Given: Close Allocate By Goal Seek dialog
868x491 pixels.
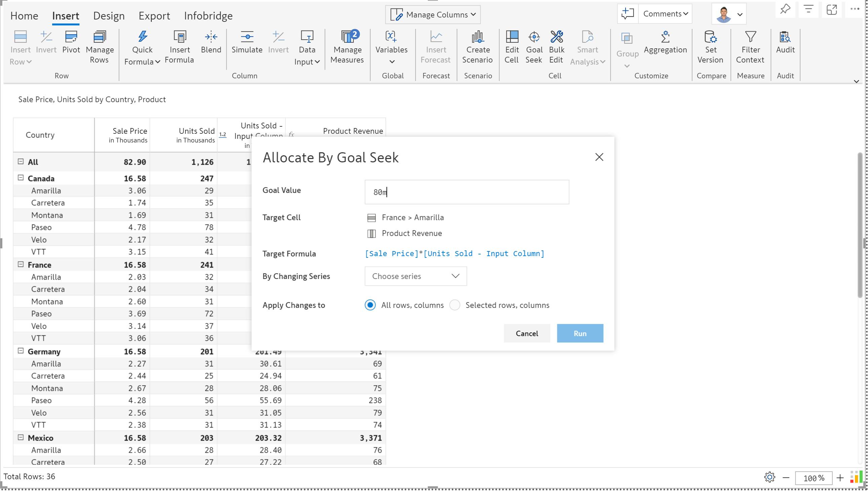Looking at the screenshot, I should 599,157.
